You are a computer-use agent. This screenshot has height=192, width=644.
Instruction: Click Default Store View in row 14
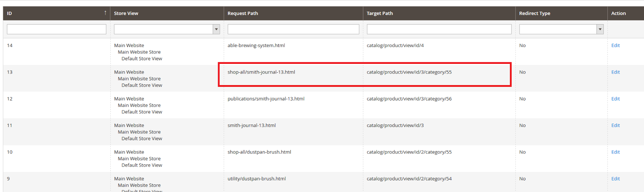pyautogui.click(x=142, y=59)
